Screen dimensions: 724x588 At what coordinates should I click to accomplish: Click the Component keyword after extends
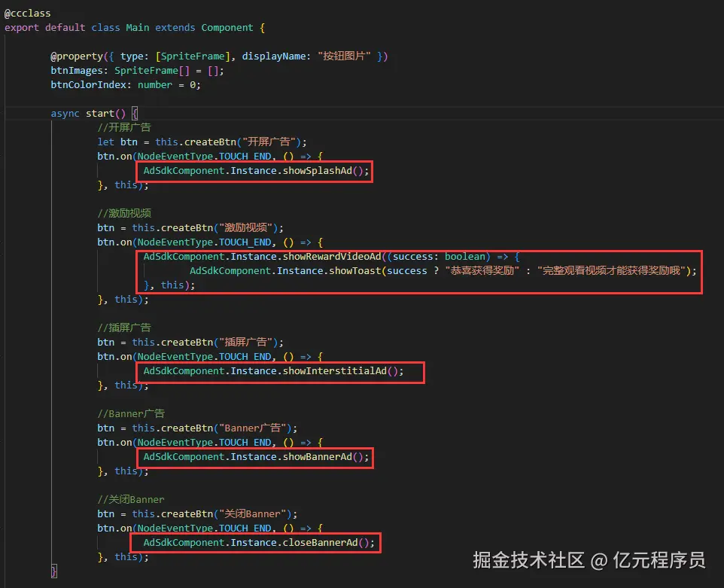point(227,28)
